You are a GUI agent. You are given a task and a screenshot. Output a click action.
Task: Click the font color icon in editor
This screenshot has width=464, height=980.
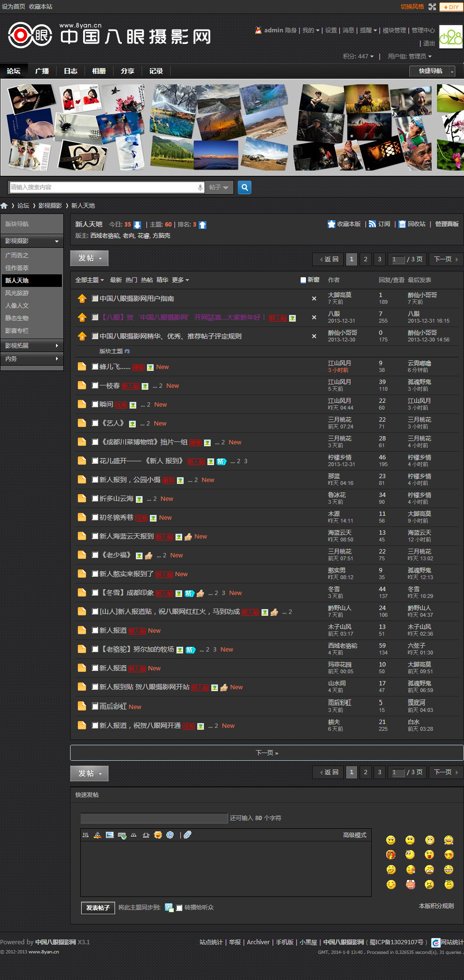point(97,835)
